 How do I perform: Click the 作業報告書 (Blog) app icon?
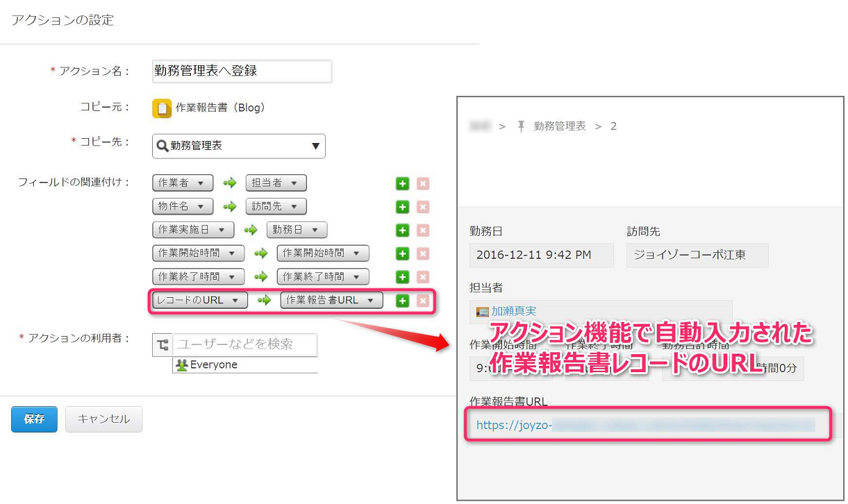coord(162,108)
